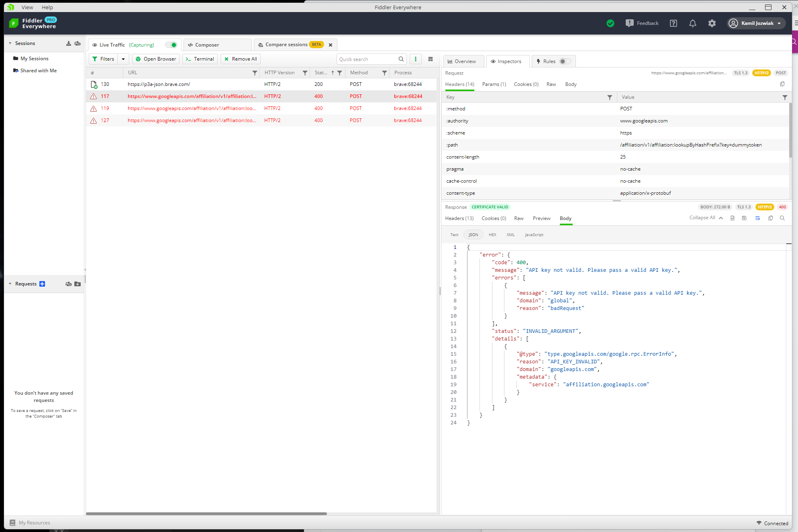This screenshot has height=532, width=798.
Task: Filter the Status column
Action: point(340,73)
